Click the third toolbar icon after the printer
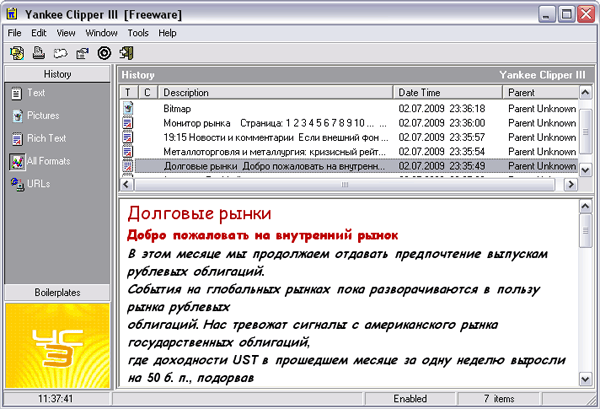The image size is (600, 409). [60, 53]
